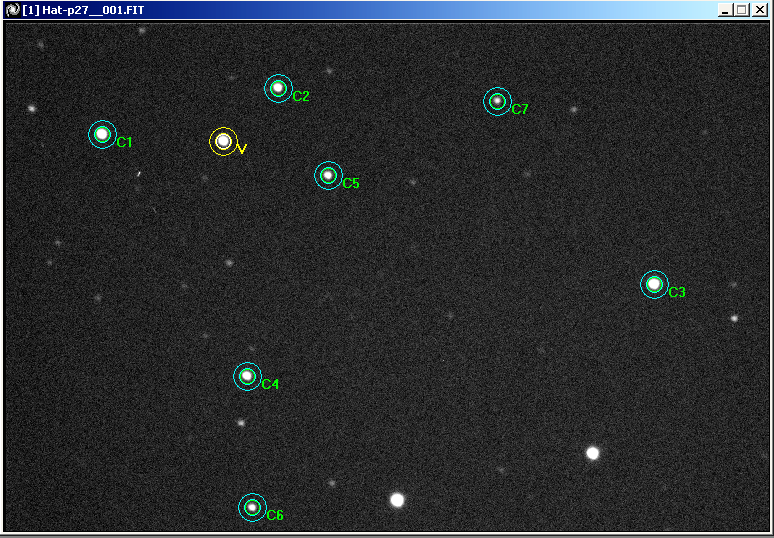
Task: Select comparison star aperture C2
Action: pos(278,88)
